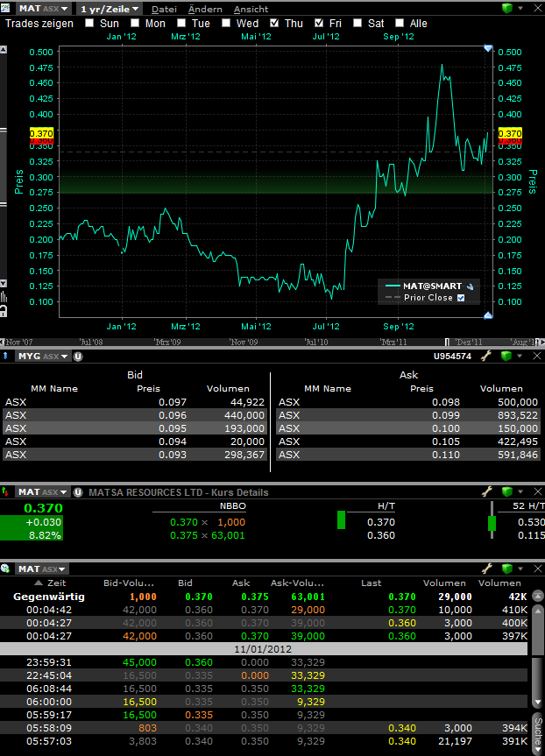Uncheck the Prior Close legend checkbox
Image resolution: width=545 pixels, height=756 pixels.
pyautogui.click(x=461, y=298)
